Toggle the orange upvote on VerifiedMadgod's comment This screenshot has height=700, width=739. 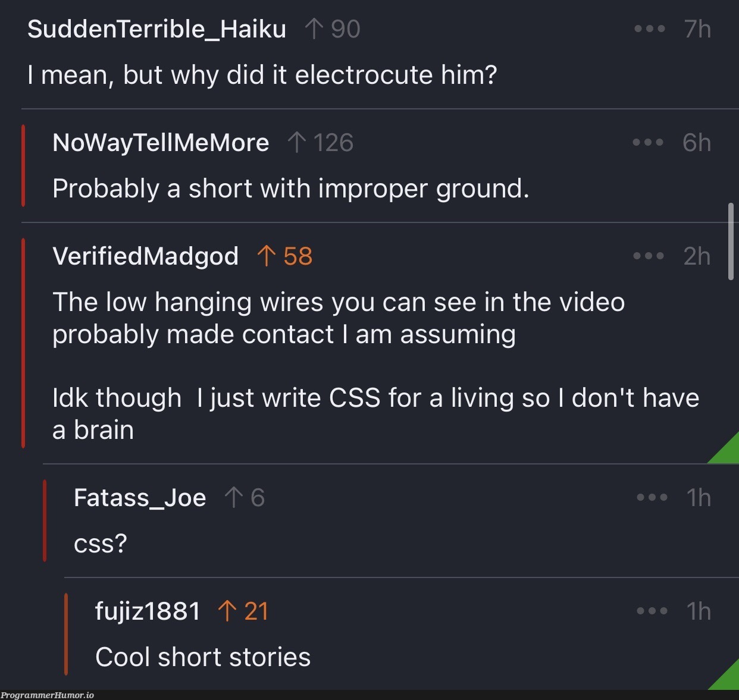pos(266,256)
